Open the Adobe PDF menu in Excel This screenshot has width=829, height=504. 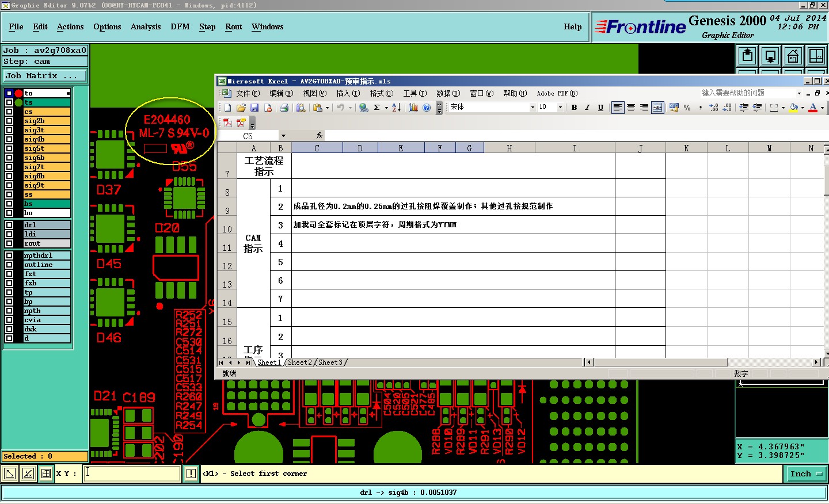(557, 93)
